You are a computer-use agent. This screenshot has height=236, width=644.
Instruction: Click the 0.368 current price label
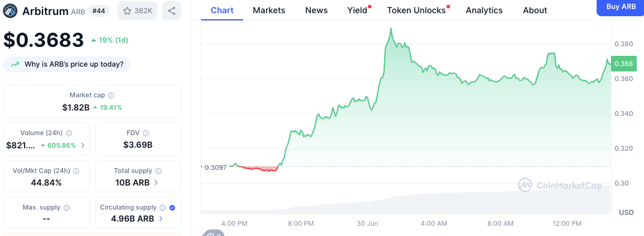[624, 64]
